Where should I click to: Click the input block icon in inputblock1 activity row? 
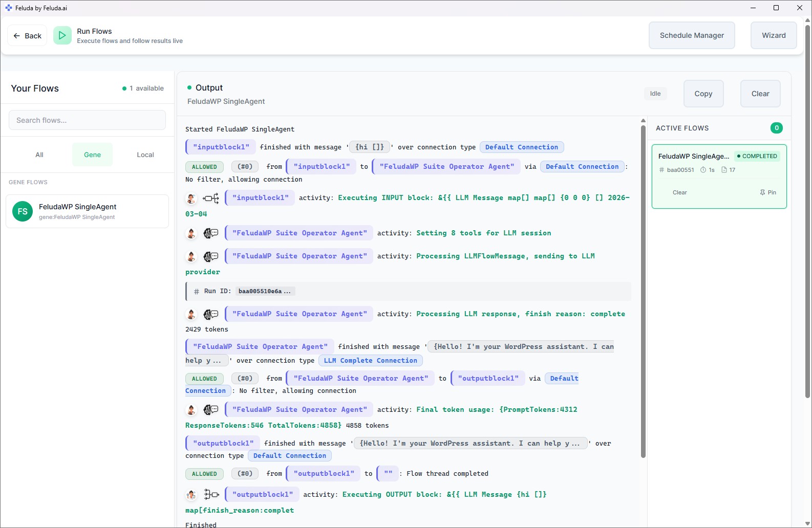tap(211, 198)
